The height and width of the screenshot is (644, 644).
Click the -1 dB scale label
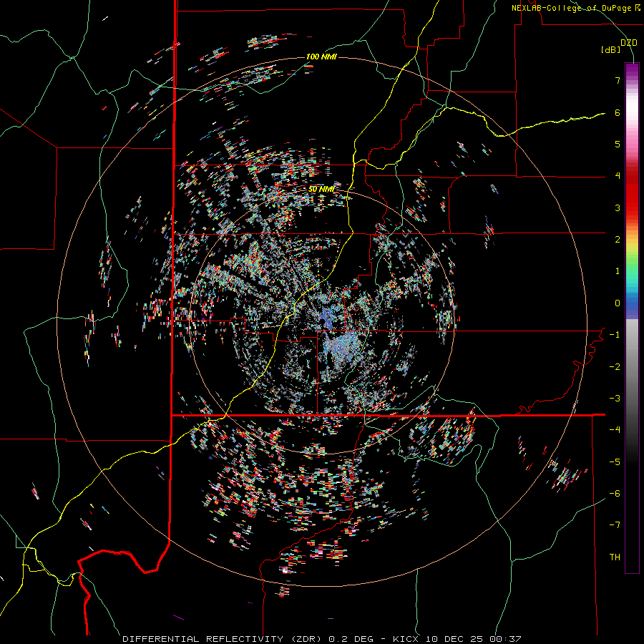pyautogui.click(x=615, y=335)
